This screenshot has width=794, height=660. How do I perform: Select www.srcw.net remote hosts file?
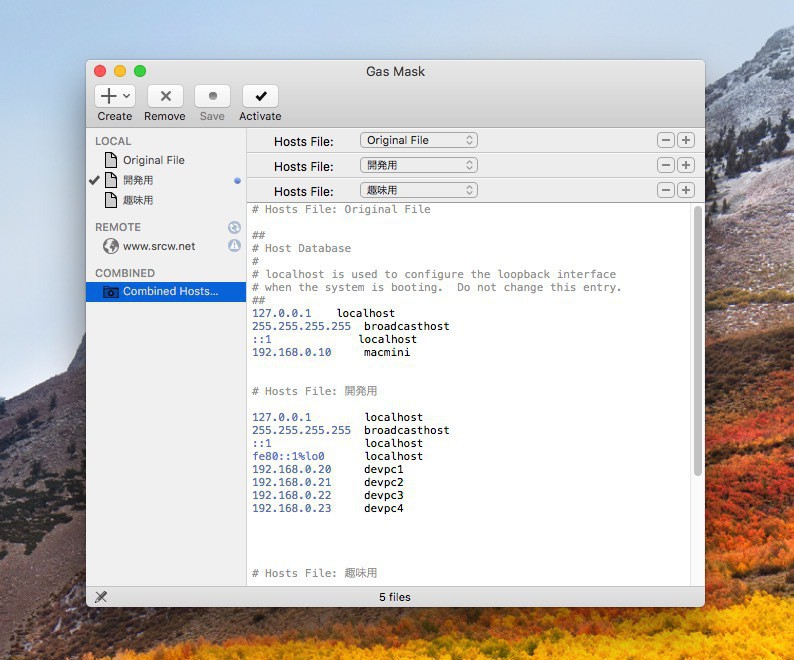[x=158, y=246]
